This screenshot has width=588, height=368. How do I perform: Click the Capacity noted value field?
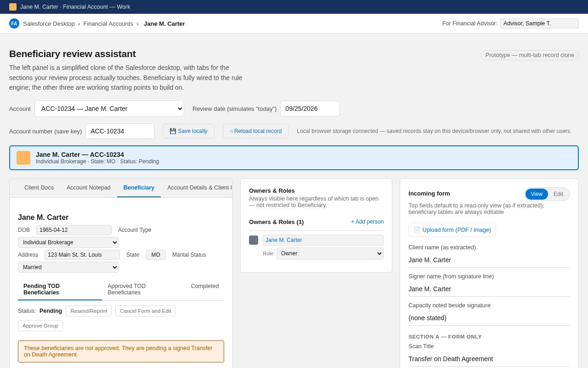pyautogui.click(x=489, y=318)
